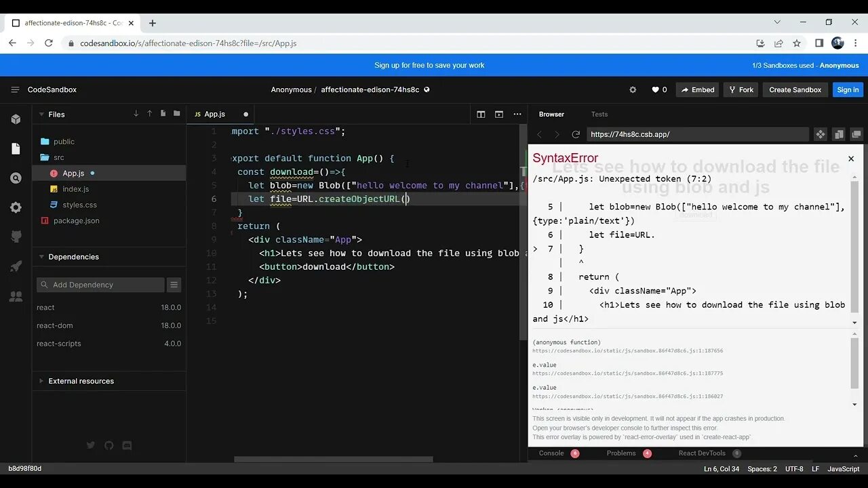
Task: Switch to the Tests tab
Action: tap(599, 115)
